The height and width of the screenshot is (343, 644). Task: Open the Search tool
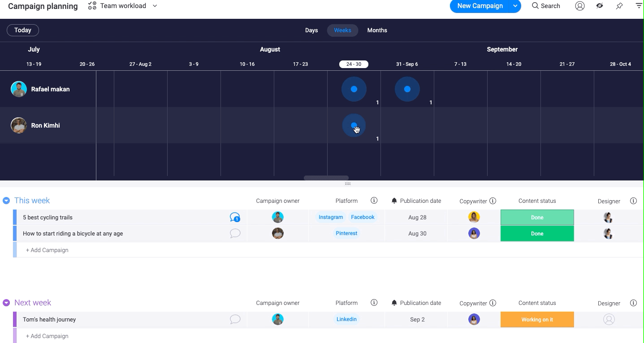coord(546,6)
